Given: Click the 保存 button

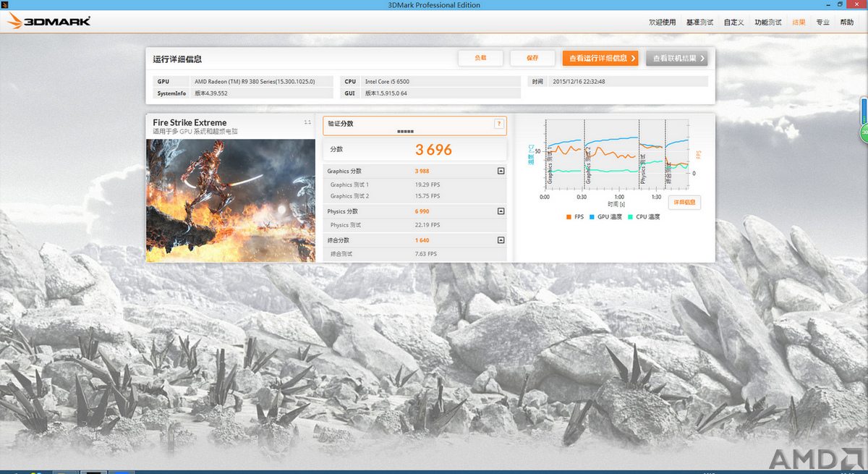Looking at the screenshot, I should 532,58.
